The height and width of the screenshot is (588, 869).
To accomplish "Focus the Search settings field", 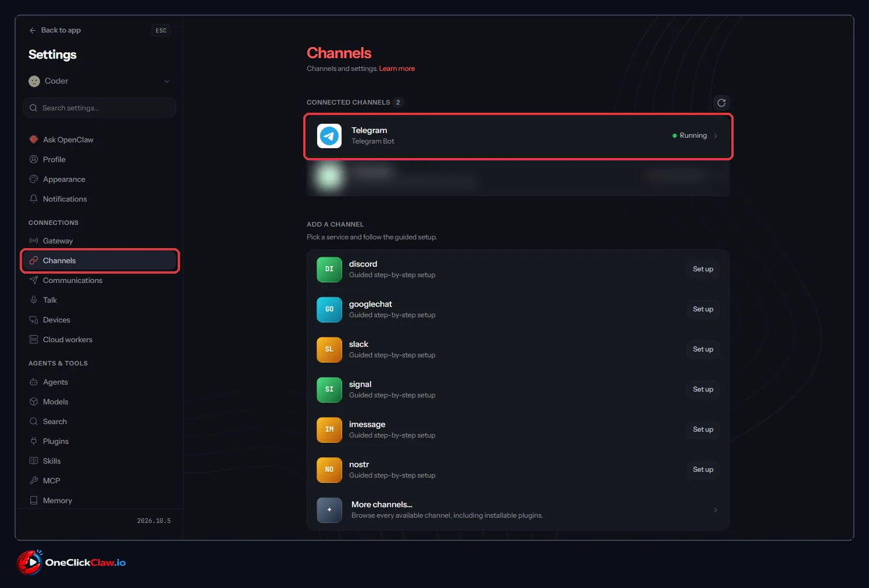I will [x=99, y=108].
